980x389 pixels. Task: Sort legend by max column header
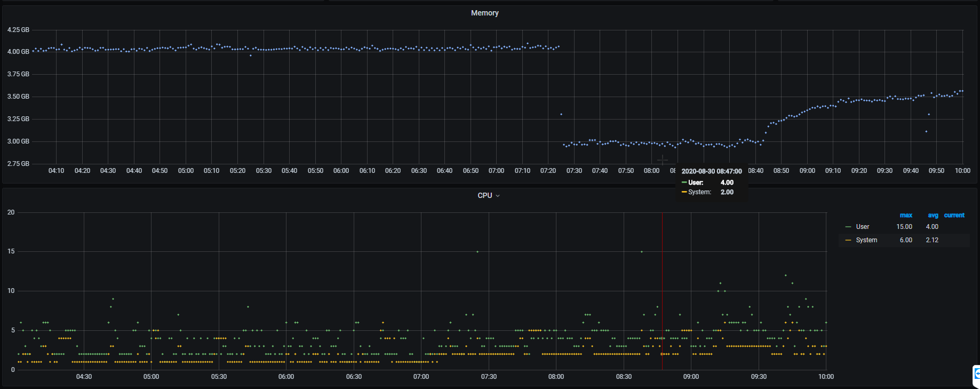click(x=906, y=216)
